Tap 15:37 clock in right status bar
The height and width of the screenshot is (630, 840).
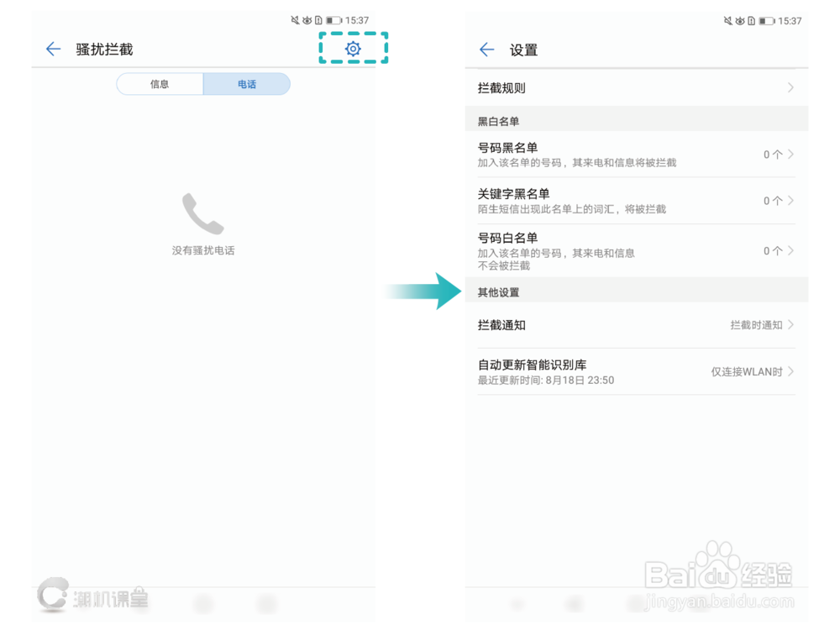point(790,21)
